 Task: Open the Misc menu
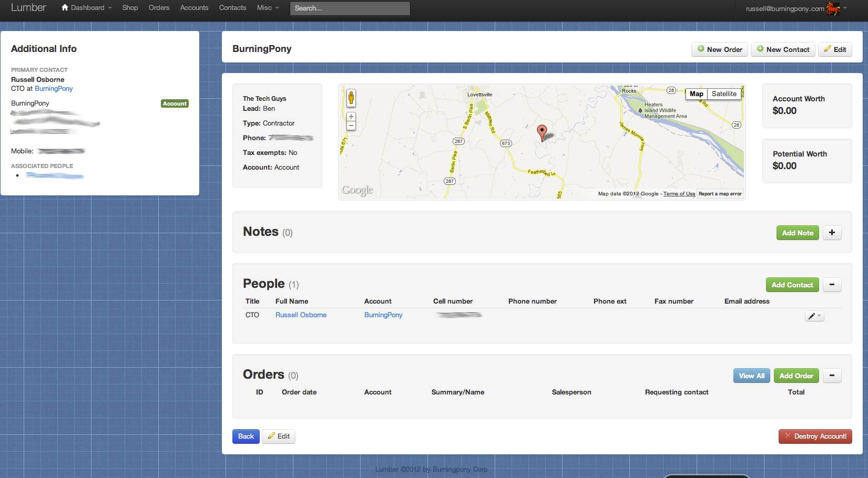pos(268,8)
